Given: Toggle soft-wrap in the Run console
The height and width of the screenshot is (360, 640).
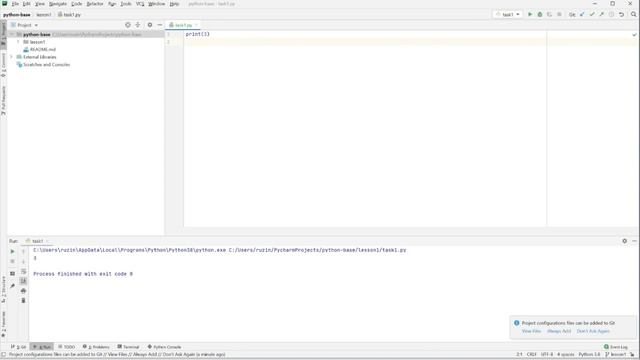Looking at the screenshot, I should click(23, 271).
